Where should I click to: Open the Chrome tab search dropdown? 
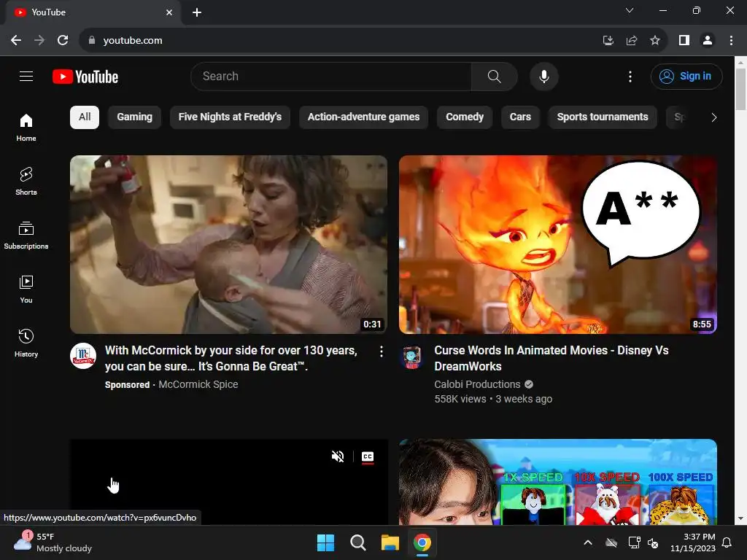pos(630,10)
